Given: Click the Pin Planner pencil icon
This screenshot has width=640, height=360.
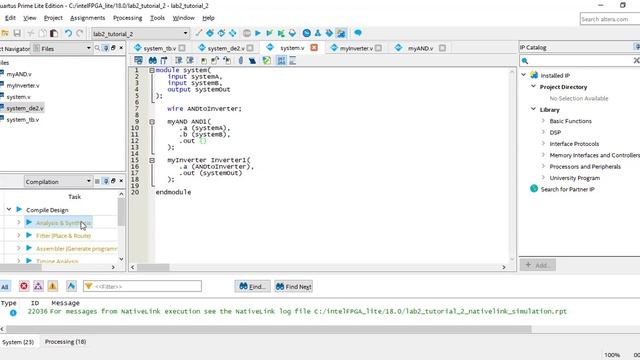Looking at the screenshot, I should pyautogui.click(x=198, y=33).
